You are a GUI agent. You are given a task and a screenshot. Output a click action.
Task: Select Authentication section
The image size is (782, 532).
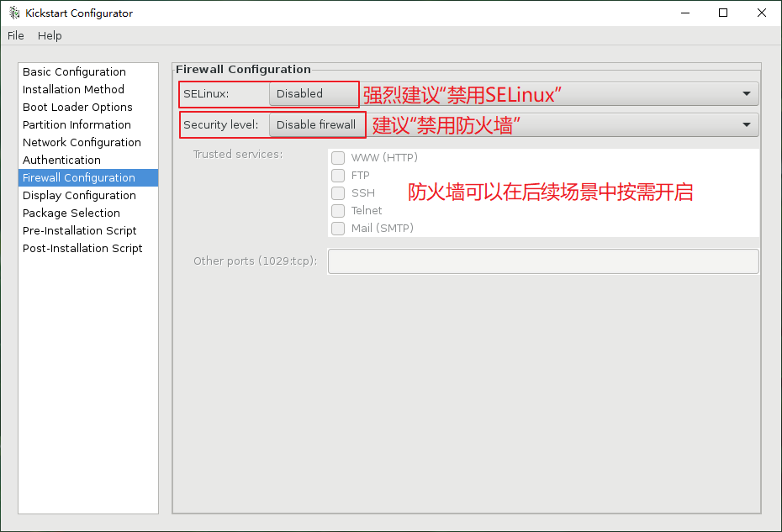(88, 160)
